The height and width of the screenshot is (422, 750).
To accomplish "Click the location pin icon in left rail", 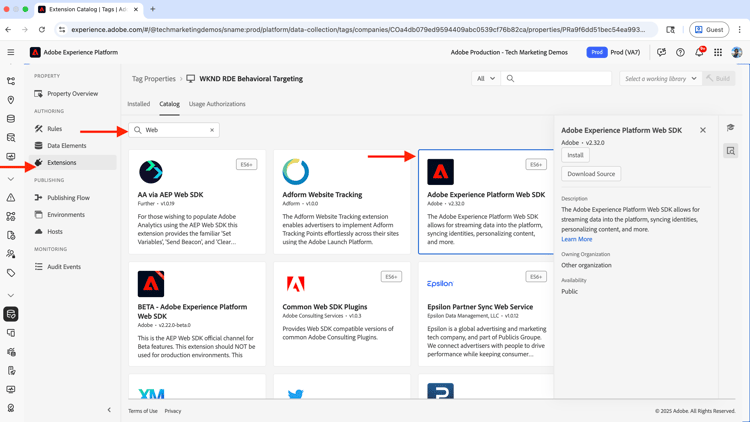I will 11,100.
